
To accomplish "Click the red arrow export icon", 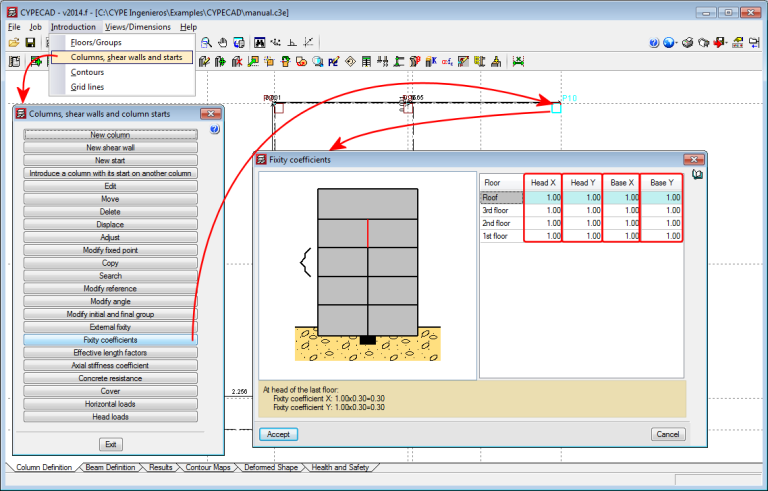I will (x=719, y=43).
